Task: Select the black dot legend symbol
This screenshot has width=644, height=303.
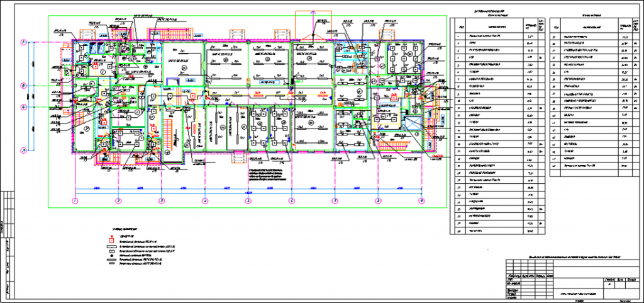Action: pos(111,255)
